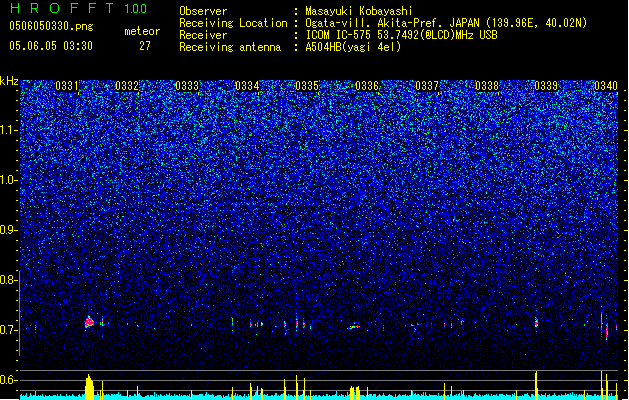Screen dimensions: 629x400
Task: Click the 0.8 kHz axis label
Action: coord(8,280)
